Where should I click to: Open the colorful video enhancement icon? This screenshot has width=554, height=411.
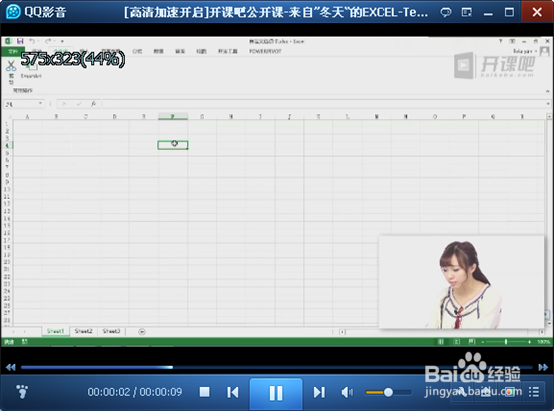[509, 392]
